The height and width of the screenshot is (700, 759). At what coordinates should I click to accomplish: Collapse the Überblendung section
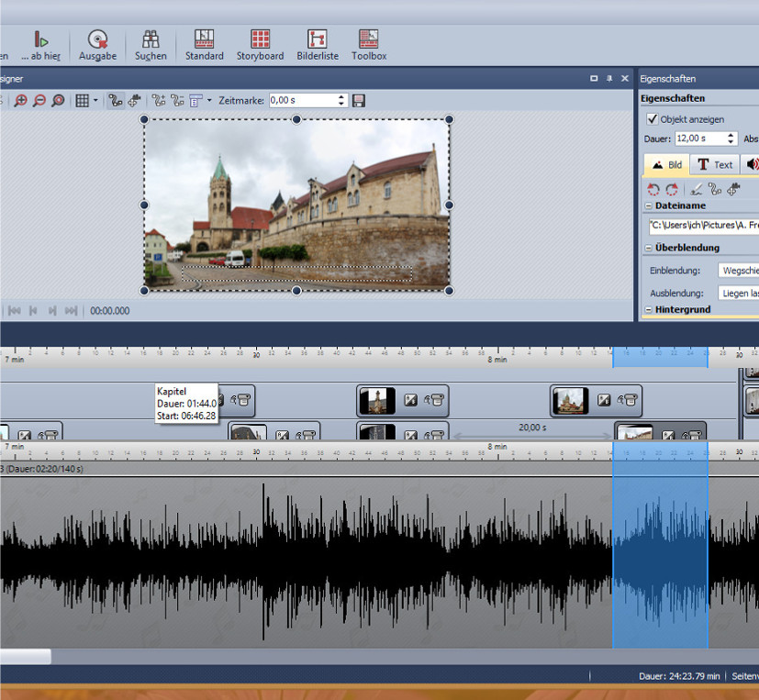[x=648, y=248]
